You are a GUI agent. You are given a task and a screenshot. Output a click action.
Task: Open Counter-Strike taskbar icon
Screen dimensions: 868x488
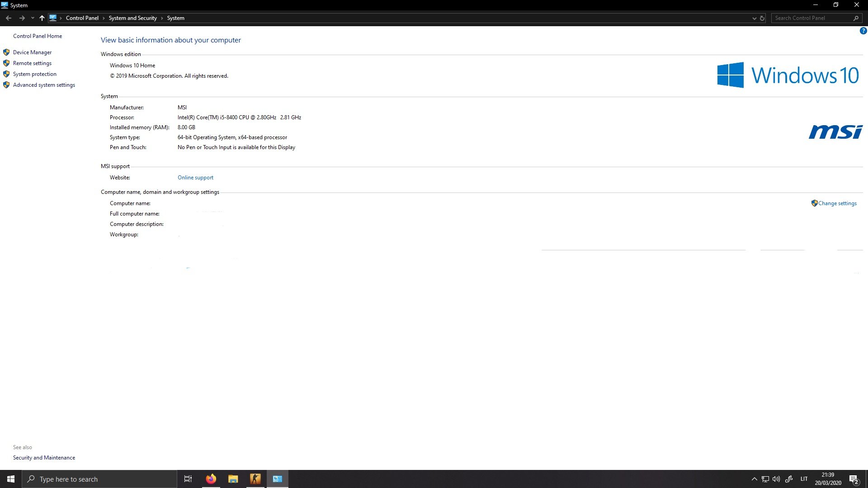pyautogui.click(x=255, y=479)
